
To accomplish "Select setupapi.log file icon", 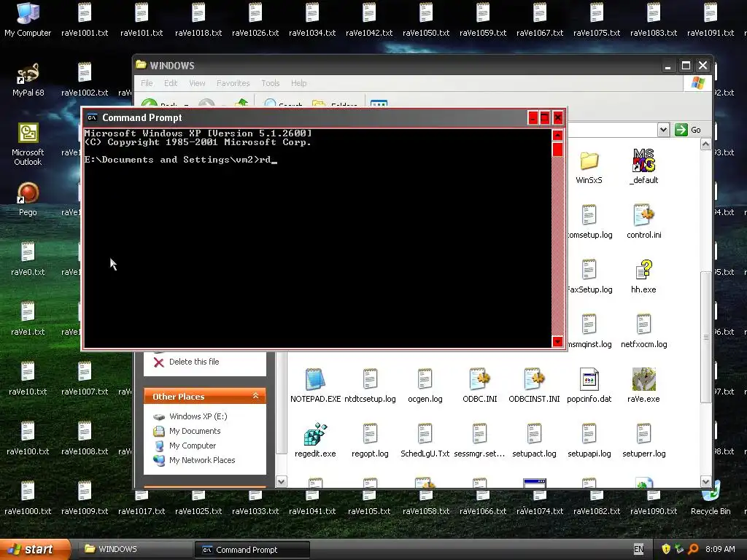I will coord(589,440).
